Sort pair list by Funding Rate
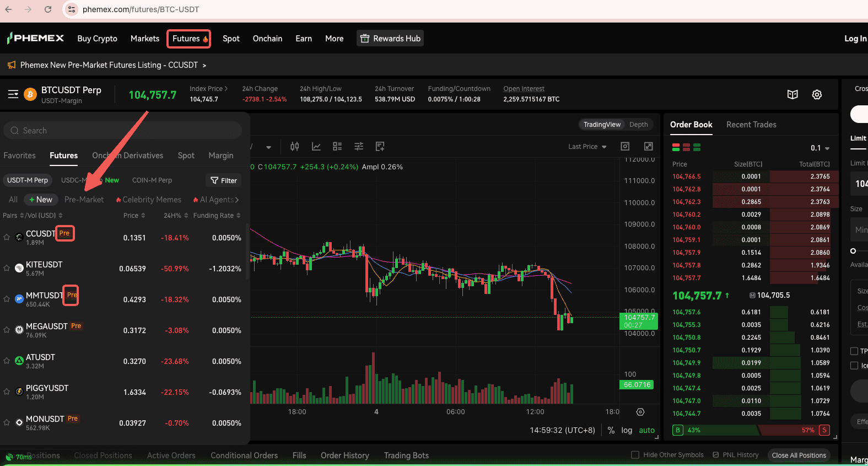This screenshot has height=466, width=868. 217,216
